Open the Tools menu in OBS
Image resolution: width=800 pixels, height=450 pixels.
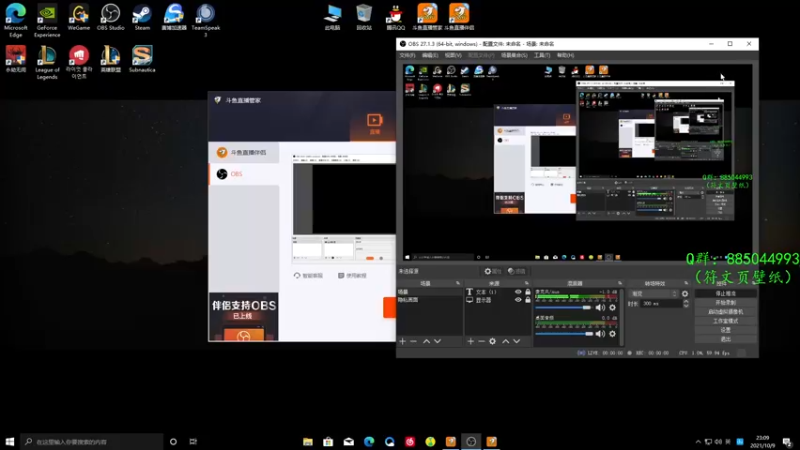pyautogui.click(x=542, y=55)
